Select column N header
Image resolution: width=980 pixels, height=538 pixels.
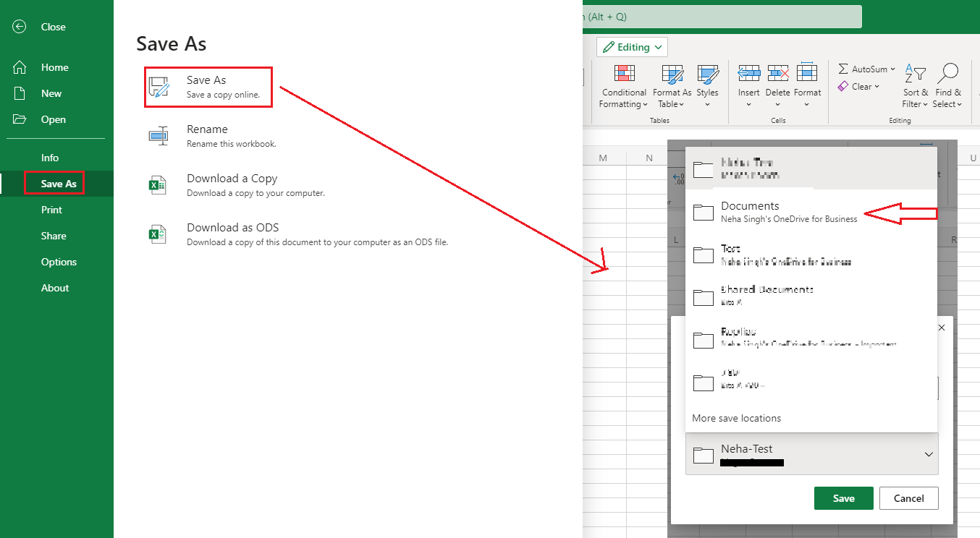tap(649, 158)
